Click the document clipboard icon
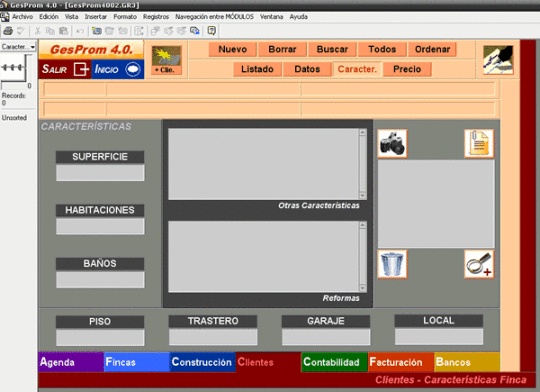Screen dimensions: 540x392 point(479,144)
